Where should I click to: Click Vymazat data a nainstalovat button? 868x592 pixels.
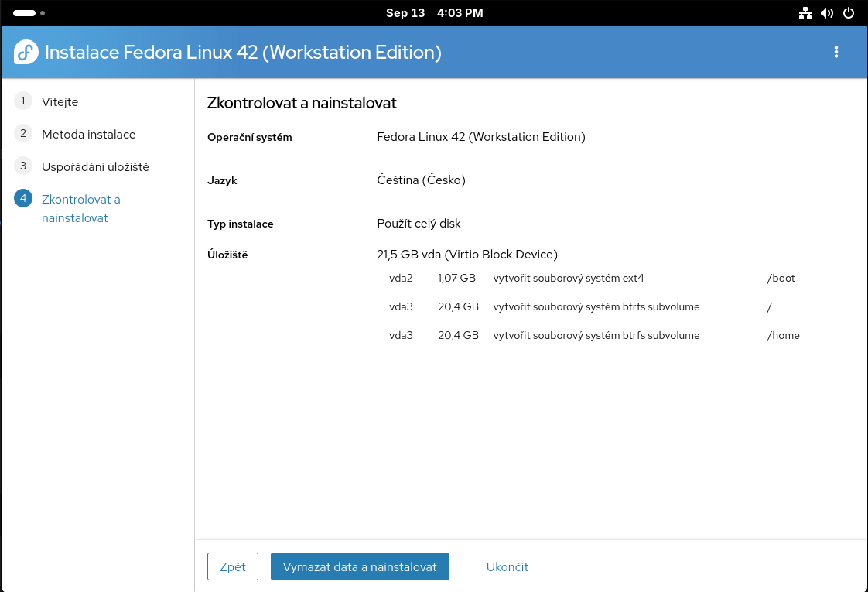pos(360,566)
